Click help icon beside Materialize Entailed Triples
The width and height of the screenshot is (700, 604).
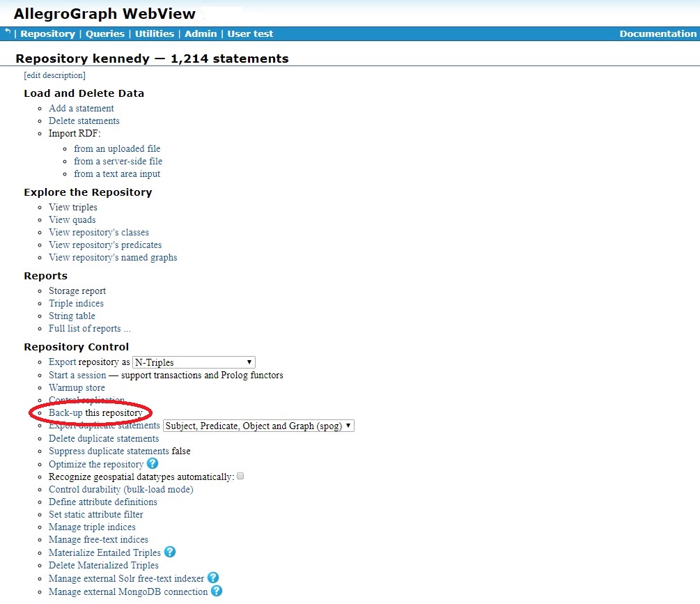point(170,552)
